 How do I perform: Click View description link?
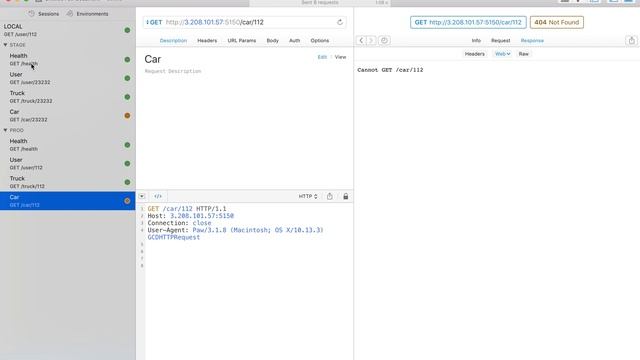pos(340,57)
